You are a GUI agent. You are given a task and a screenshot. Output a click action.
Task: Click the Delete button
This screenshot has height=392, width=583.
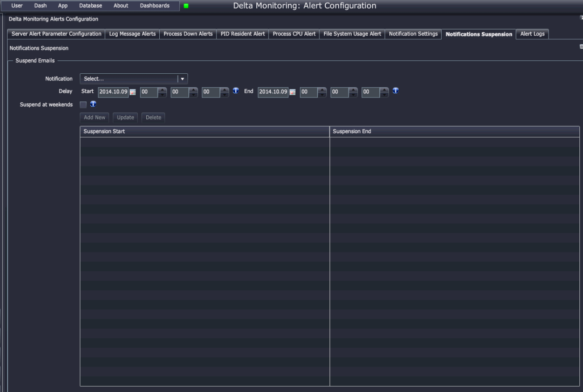153,118
